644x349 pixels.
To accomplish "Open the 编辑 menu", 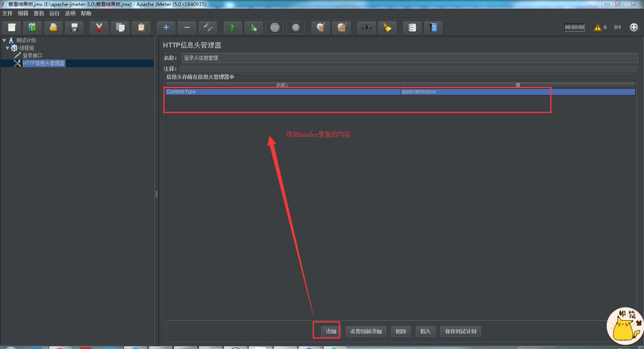I will pos(23,13).
